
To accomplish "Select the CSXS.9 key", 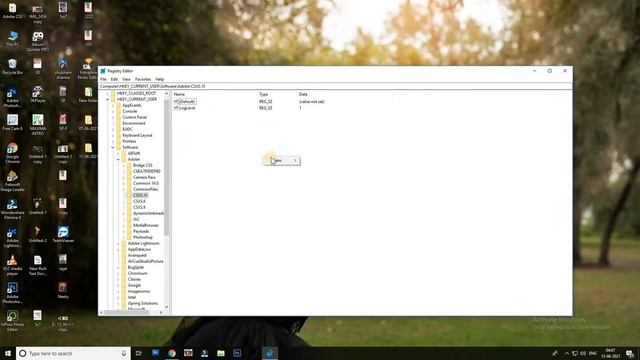I will pos(139,207).
